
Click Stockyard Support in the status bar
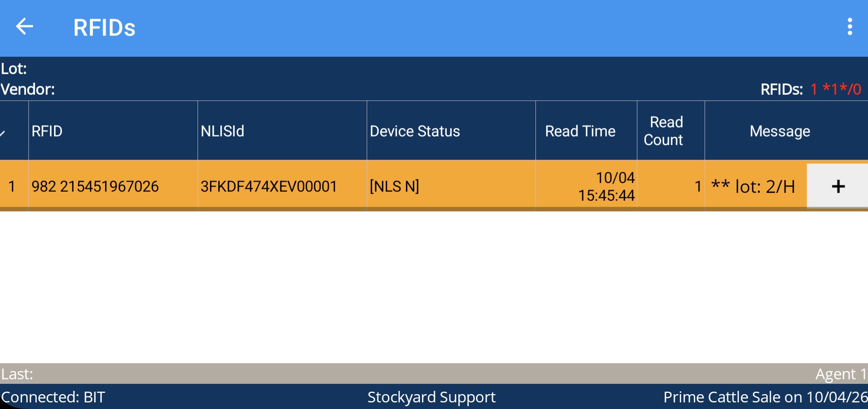pyautogui.click(x=431, y=397)
